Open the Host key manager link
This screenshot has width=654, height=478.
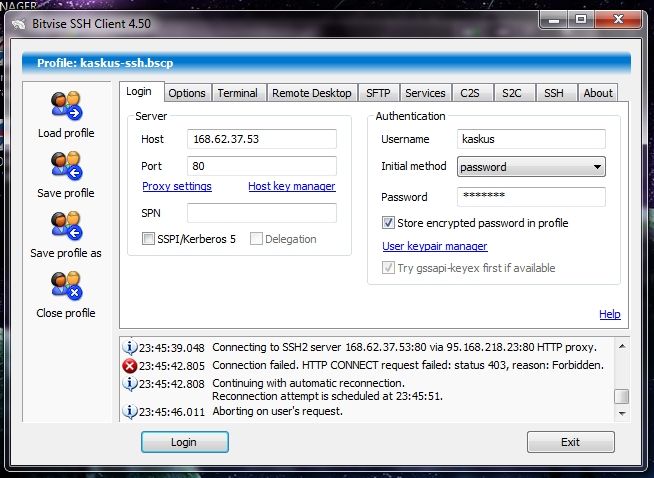(292, 186)
